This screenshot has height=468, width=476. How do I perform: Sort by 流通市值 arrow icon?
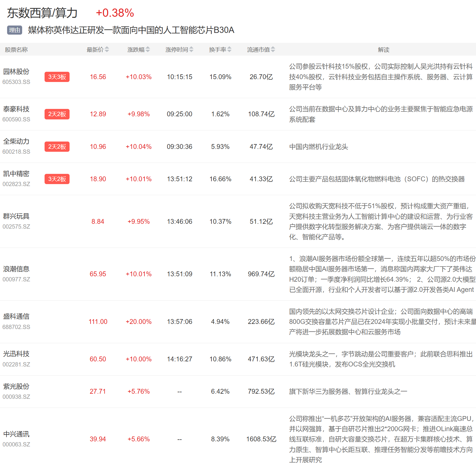273,50
